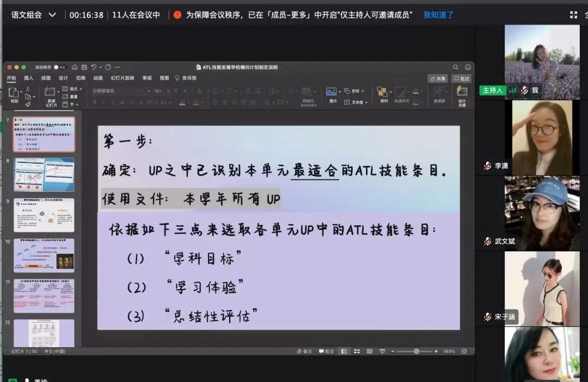Open the Slide Show (幻灯片放映) tab
Viewport: 588px width, 382px height.
122,78
